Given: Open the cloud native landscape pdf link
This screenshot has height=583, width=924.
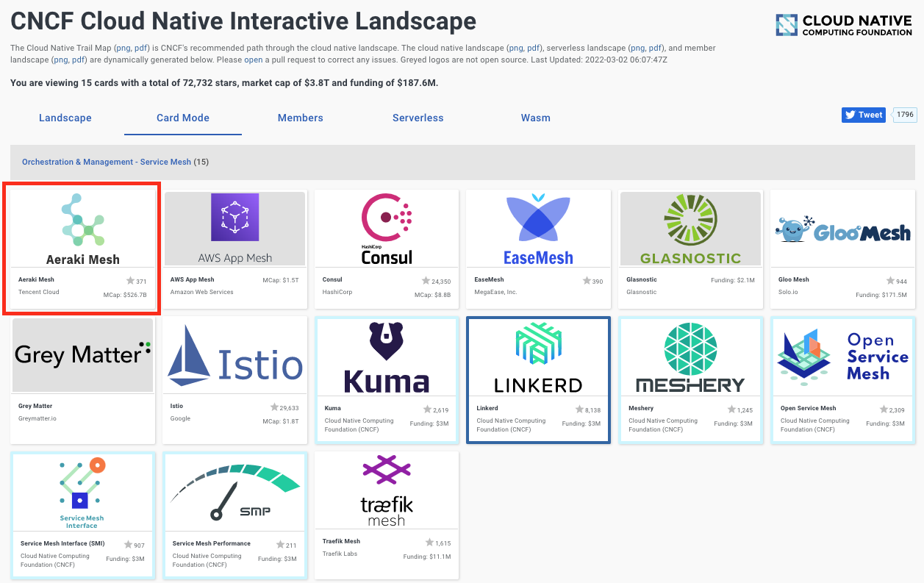Looking at the screenshot, I should (x=534, y=47).
